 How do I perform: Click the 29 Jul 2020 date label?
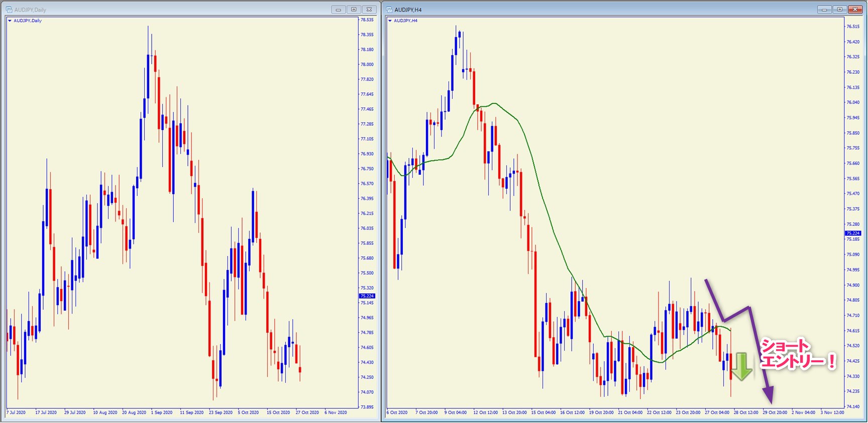(75, 412)
